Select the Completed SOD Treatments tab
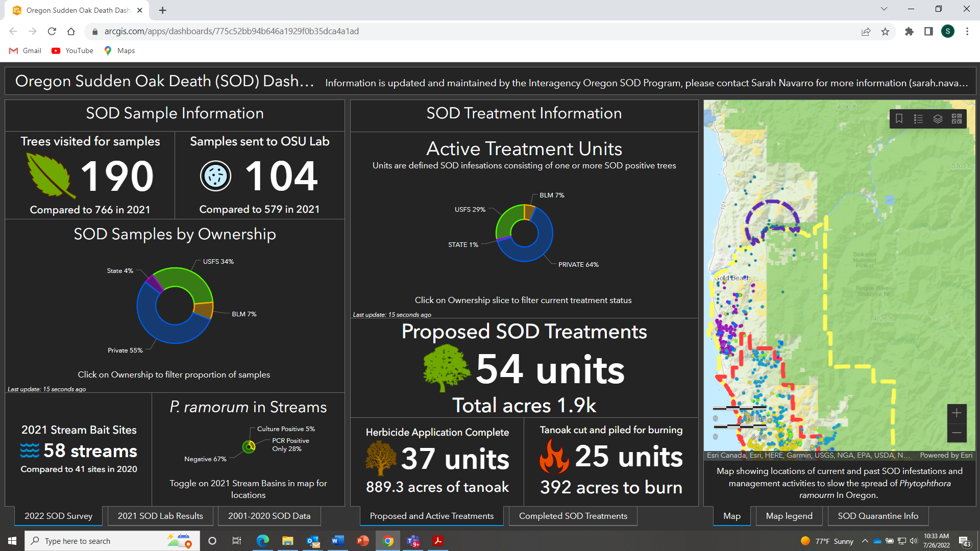 573,516
